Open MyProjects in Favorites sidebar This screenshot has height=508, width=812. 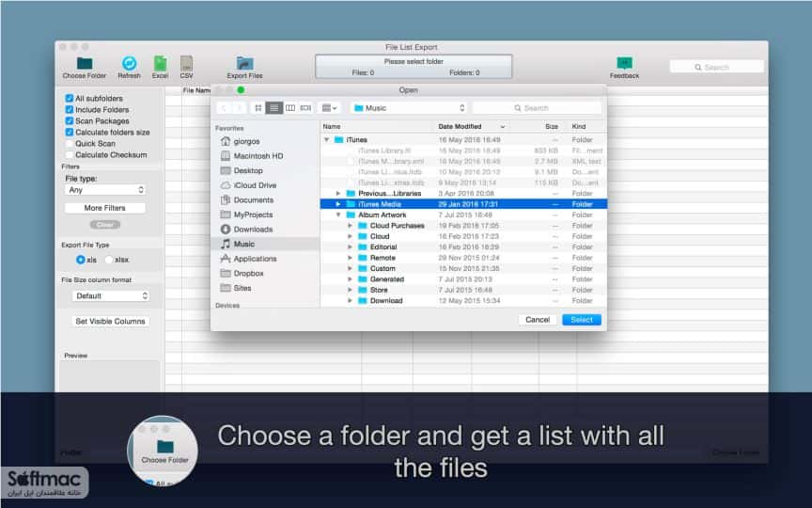tap(246, 214)
